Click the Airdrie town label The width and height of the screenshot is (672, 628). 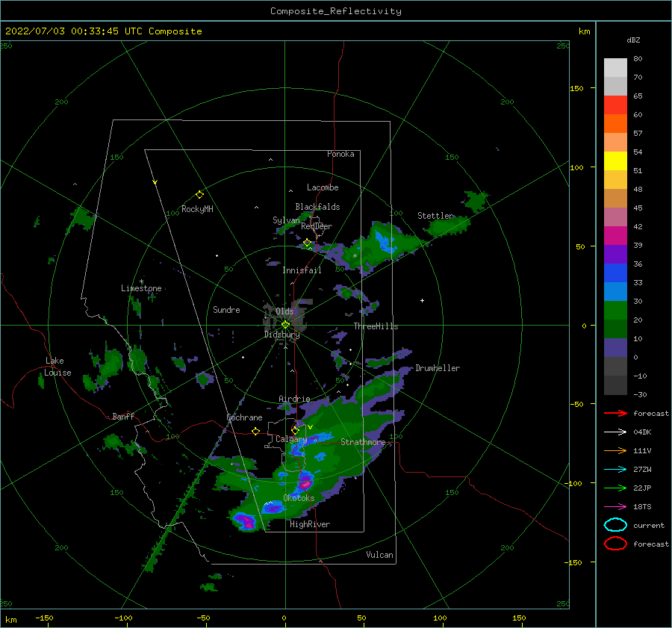point(294,399)
